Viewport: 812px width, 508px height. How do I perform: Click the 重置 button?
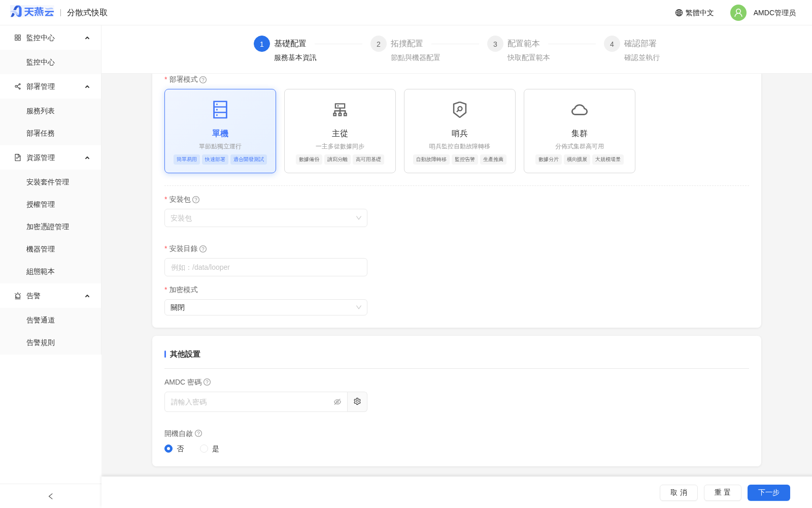click(723, 493)
